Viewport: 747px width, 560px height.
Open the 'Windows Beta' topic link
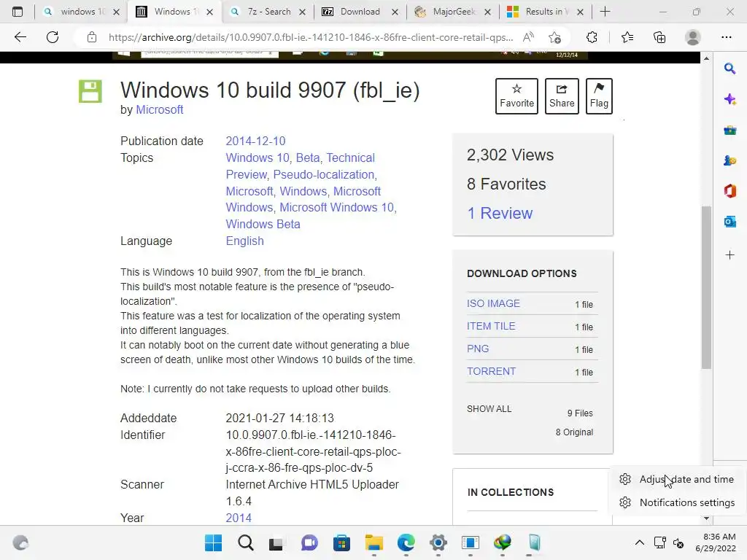(263, 224)
